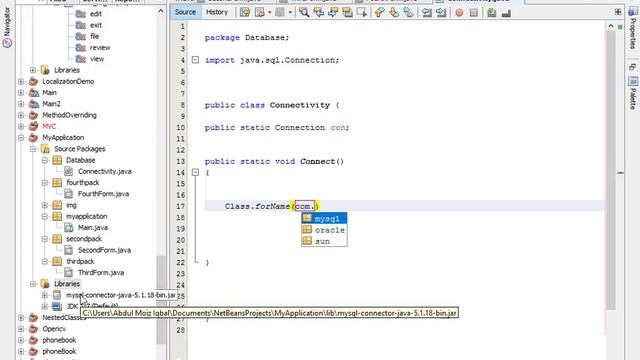Toggle code fold at import line 4

click(196, 60)
